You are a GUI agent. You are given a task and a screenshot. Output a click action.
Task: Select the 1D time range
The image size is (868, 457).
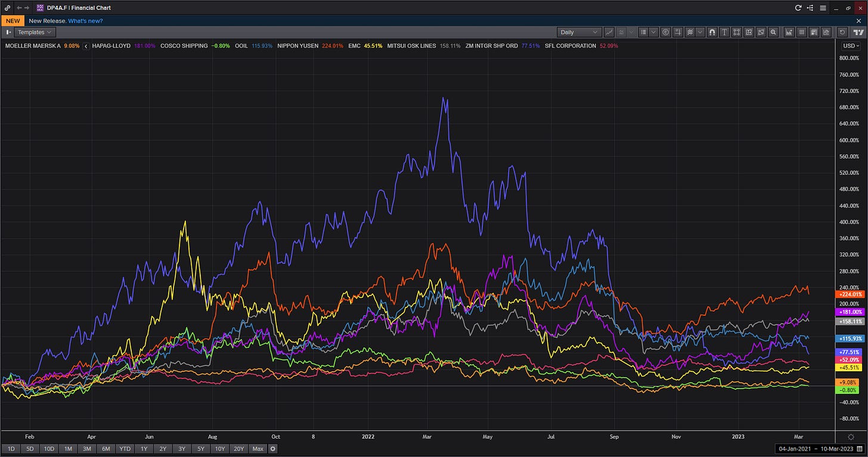coord(11,449)
